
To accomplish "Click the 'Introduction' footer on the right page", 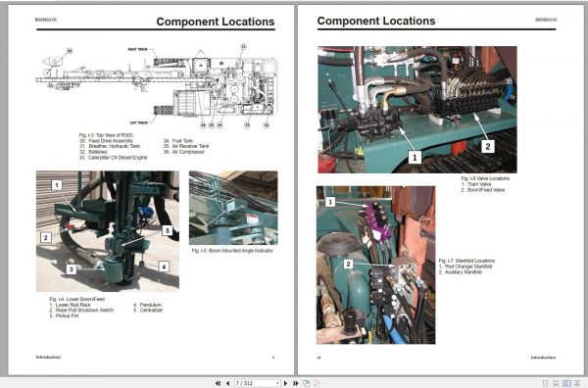I will coord(543,358).
